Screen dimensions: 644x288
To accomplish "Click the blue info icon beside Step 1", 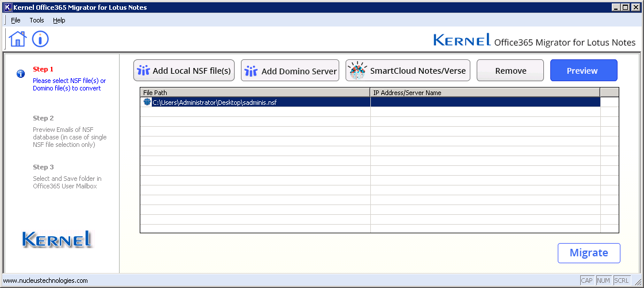I will coord(21,74).
